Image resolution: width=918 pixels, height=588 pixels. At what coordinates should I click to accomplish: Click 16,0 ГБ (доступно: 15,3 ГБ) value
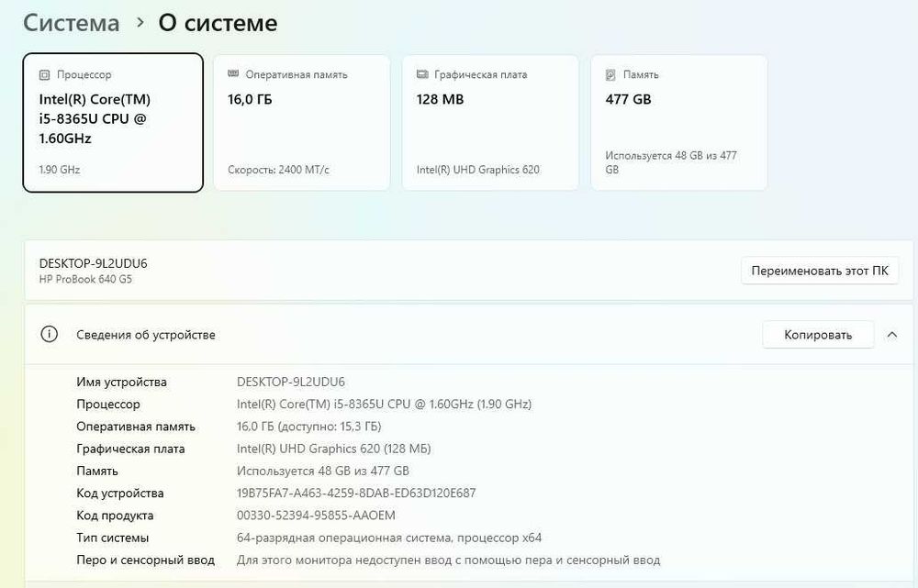tap(309, 427)
